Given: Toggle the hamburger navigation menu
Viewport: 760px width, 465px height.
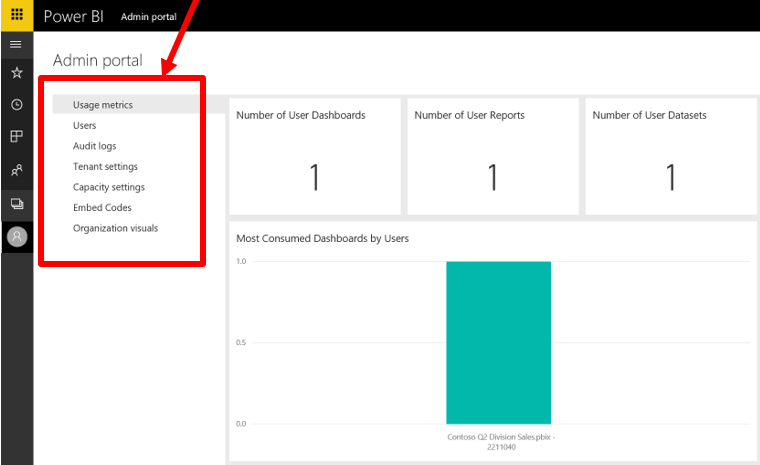Looking at the screenshot, I should pos(16,45).
